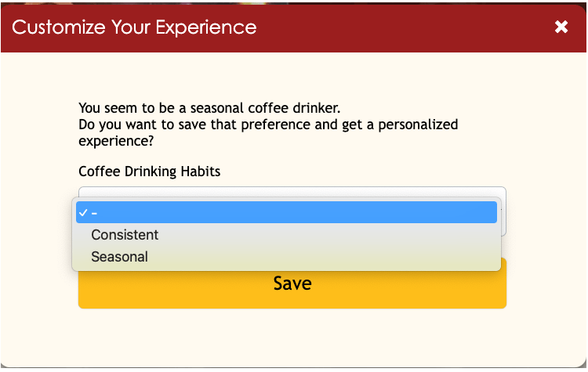Click the red dialog header bar

(392, 27)
